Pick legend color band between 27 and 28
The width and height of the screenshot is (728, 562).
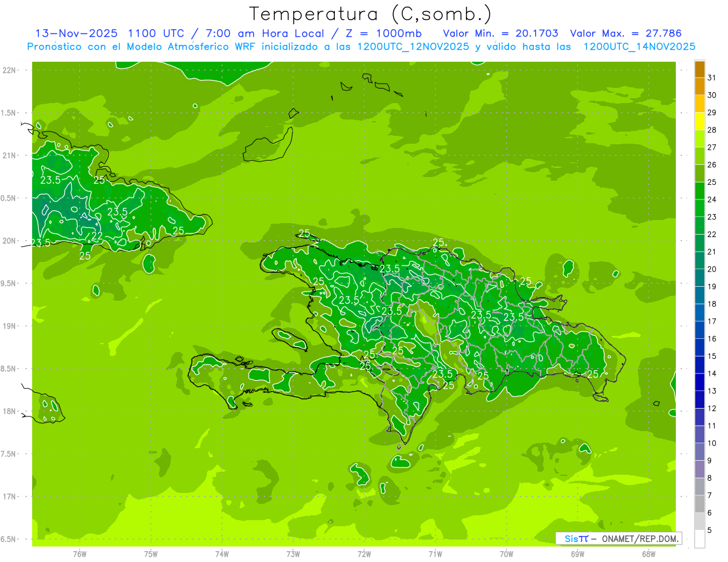pos(699,139)
